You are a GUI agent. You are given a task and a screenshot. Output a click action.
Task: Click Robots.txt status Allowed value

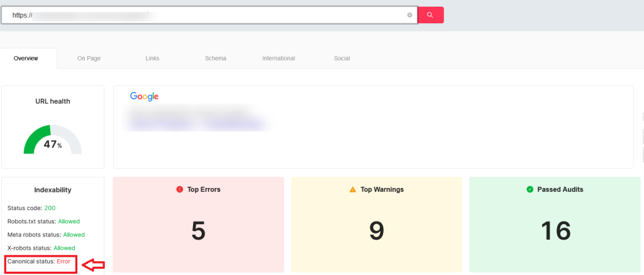[x=69, y=221]
